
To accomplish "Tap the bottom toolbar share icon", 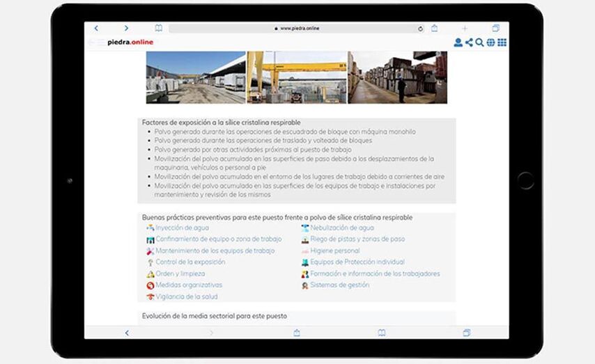I will pyautogui.click(x=297, y=333).
